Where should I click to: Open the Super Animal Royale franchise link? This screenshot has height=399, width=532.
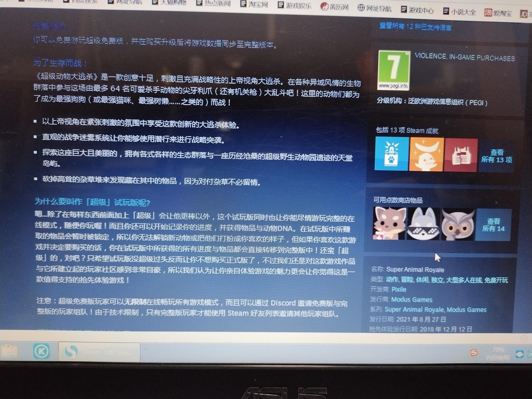pyautogui.click(x=414, y=309)
